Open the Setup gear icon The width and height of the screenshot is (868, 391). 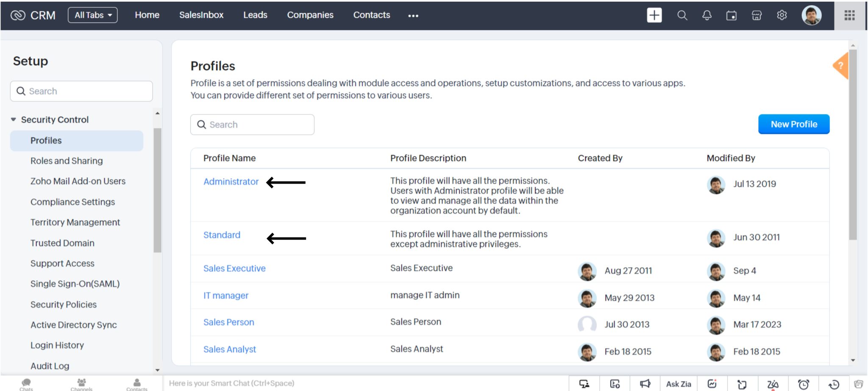tap(782, 15)
